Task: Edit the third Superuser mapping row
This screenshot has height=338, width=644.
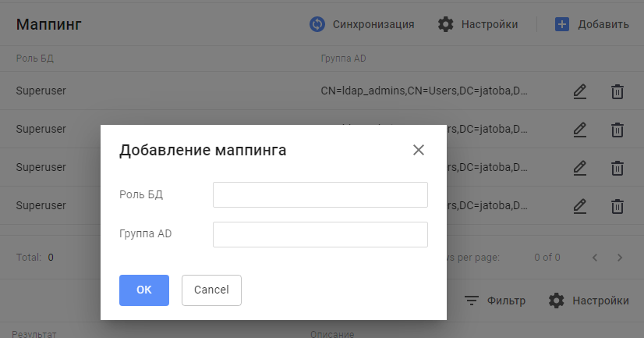Action: pyautogui.click(x=579, y=168)
